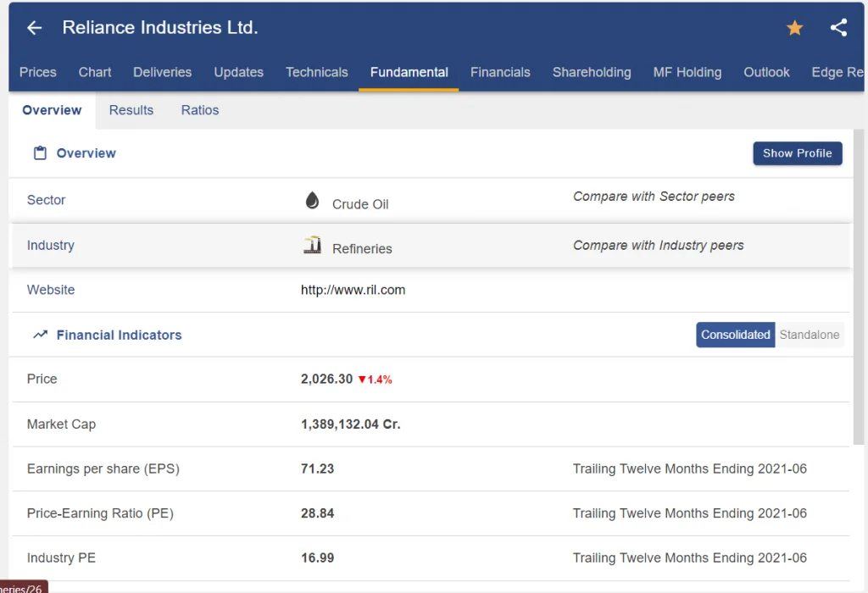Click the Industry PE value 16.99
The width and height of the screenshot is (868, 593).
click(x=317, y=558)
